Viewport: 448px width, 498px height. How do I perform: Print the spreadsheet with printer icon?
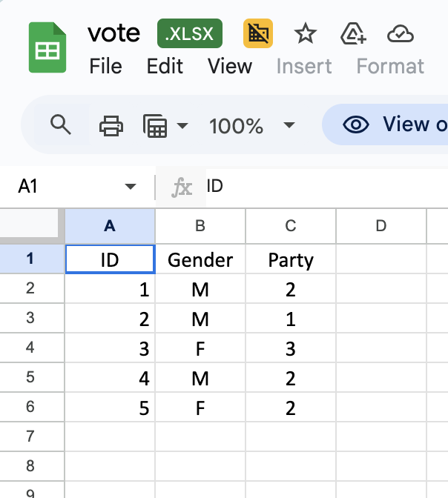tap(111, 125)
